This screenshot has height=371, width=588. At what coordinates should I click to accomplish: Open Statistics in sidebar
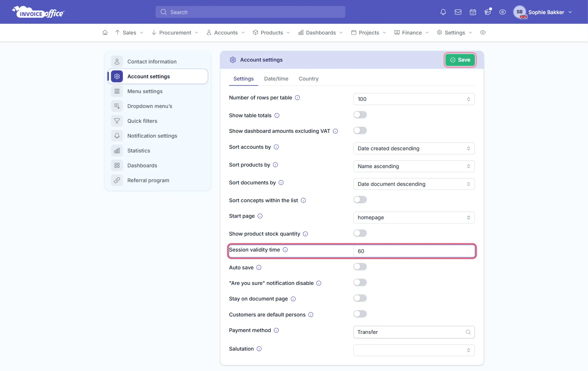158,151
